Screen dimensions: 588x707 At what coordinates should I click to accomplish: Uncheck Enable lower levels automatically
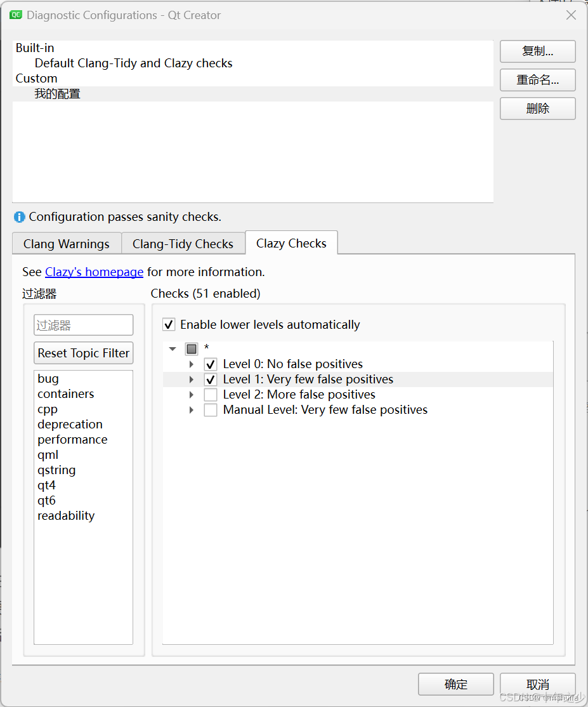click(169, 324)
